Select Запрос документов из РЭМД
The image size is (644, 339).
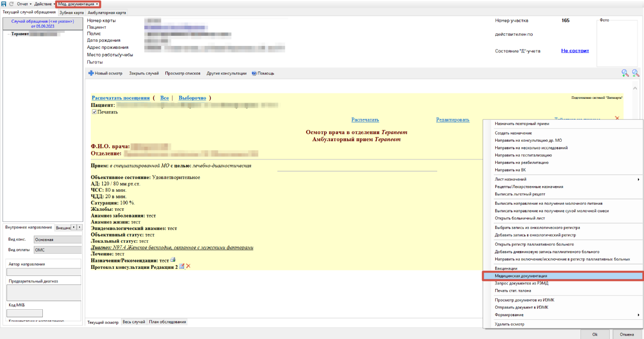tap(563, 284)
